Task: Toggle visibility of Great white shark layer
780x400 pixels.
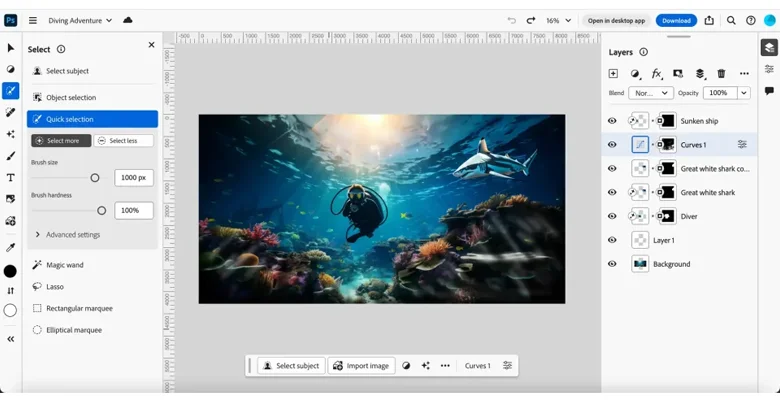Action: click(612, 193)
